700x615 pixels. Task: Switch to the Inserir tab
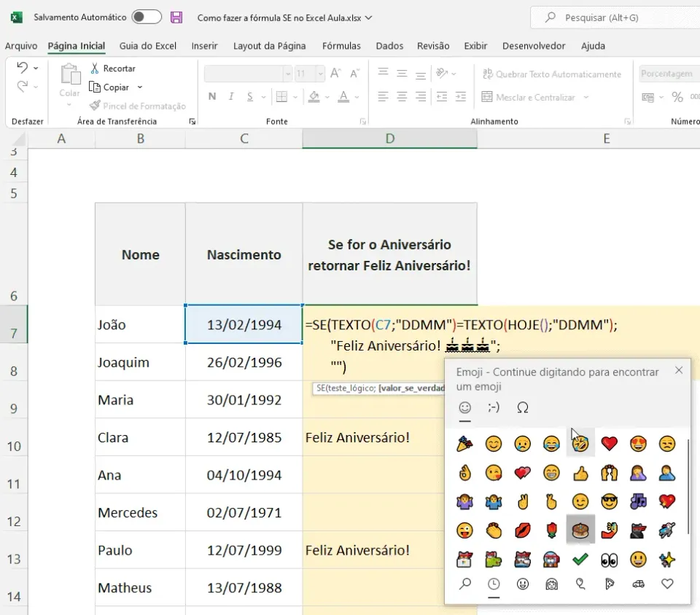coord(204,46)
